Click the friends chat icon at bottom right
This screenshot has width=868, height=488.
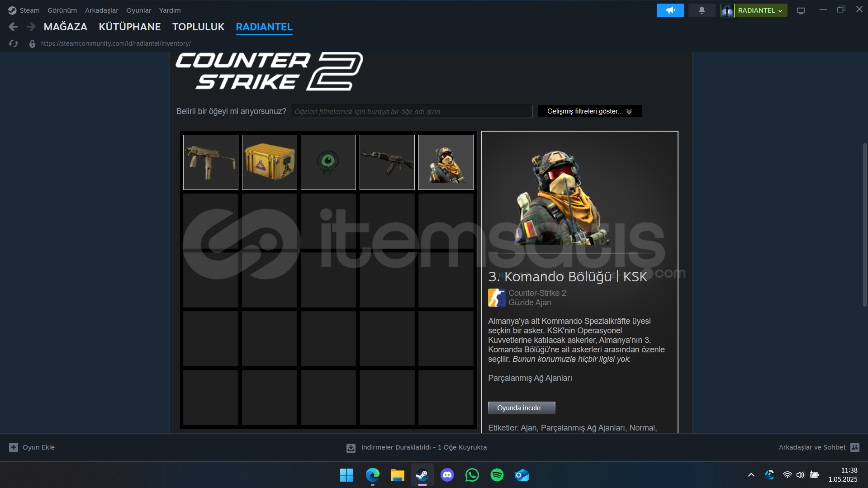[x=854, y=447]
